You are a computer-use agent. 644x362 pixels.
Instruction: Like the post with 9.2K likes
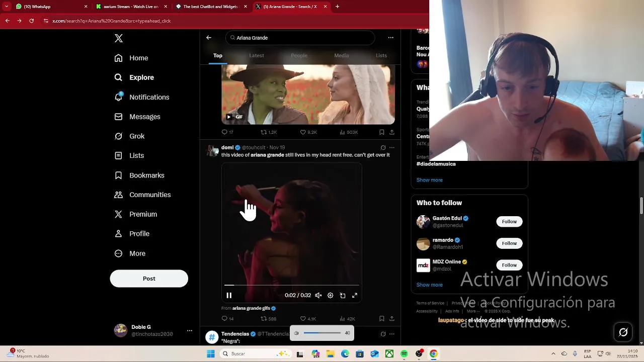308,132
